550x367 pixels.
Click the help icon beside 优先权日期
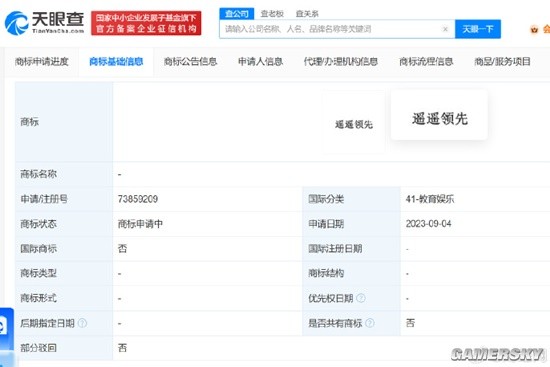coord(361,298)
